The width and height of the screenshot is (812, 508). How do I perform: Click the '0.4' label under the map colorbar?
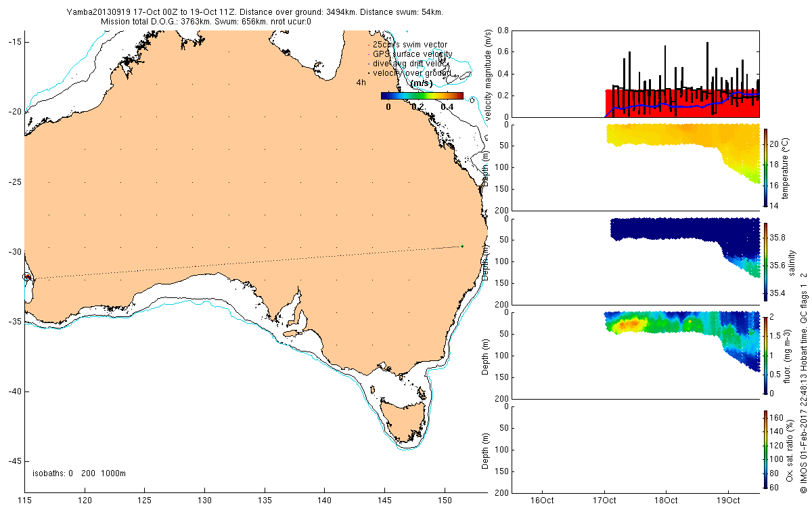coord(447,107)
